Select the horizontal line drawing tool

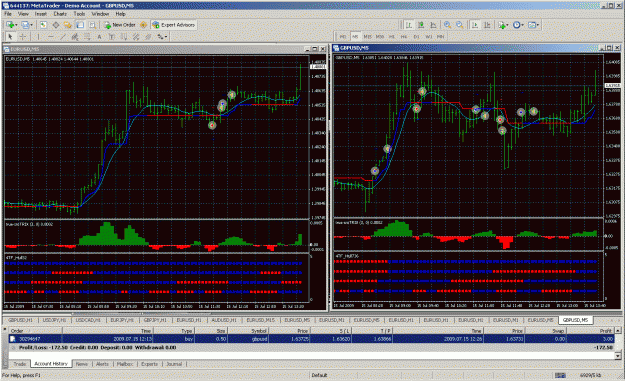(x=51, y=37)
